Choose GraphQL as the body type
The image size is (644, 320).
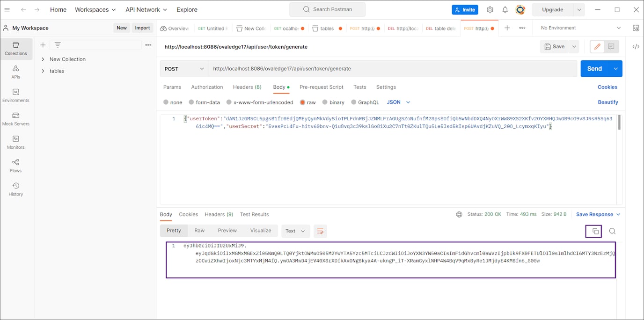point(365,102)
